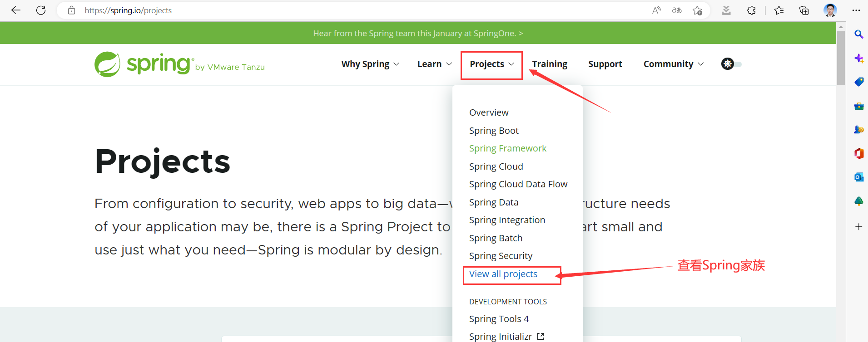Open Read aloud in address bar
The image size is (868, 342).
pos(656,10)
